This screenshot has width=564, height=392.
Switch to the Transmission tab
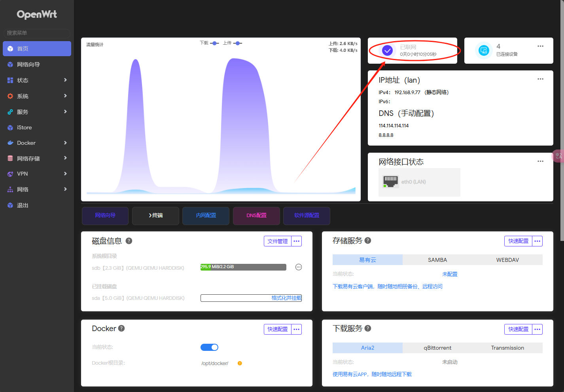(507, 348)
